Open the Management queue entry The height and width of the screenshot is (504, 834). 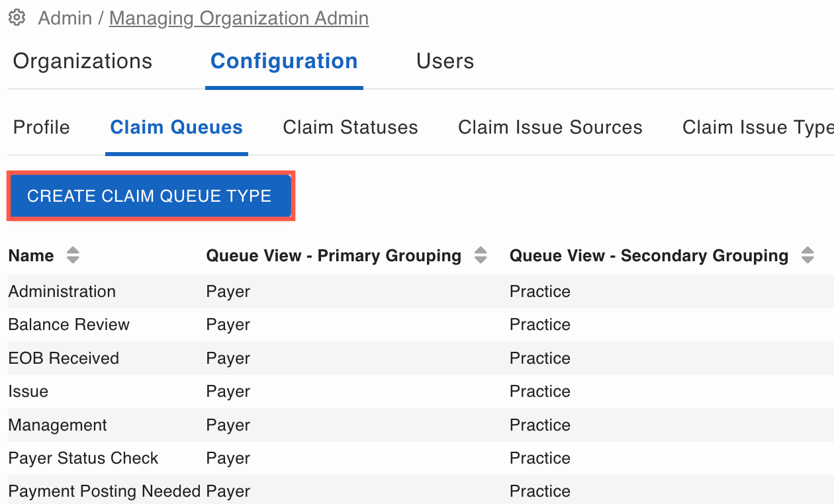[58, 425]
